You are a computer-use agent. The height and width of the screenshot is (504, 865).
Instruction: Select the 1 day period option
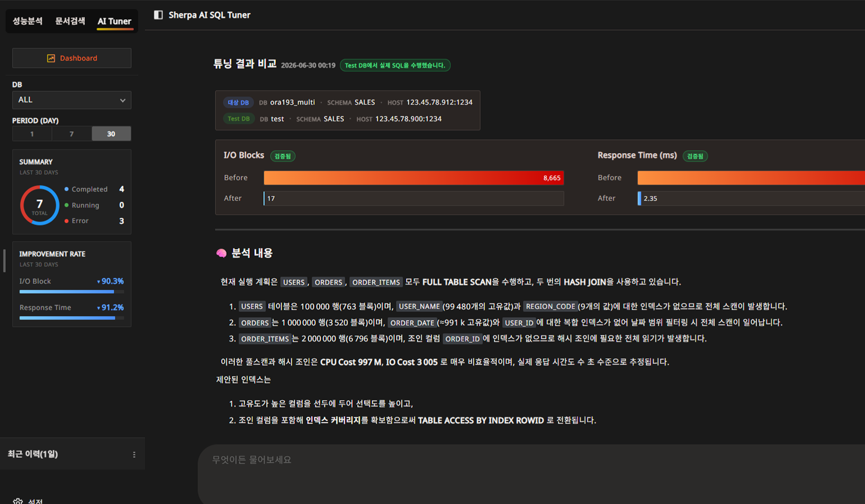pos(32,134)
